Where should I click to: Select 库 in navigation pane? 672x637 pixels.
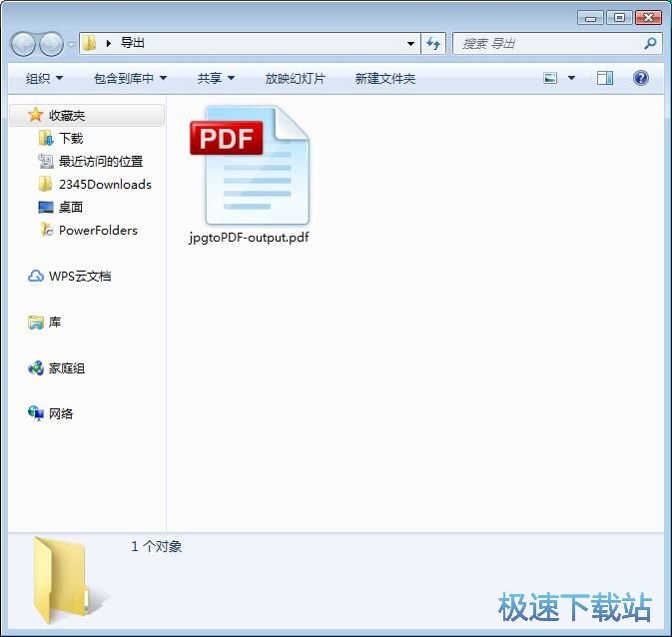click(x=55, y=321)
